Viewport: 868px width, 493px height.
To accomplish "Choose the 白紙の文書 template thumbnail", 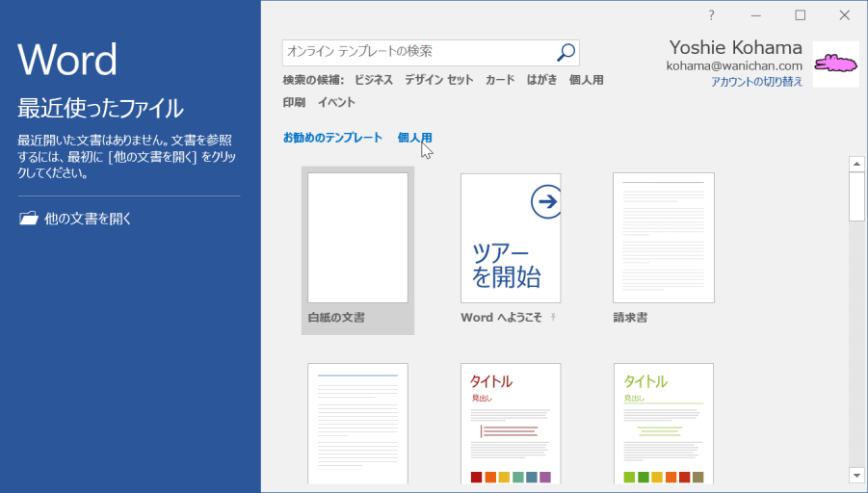I will pyautogui.click(x=357, y=238).
